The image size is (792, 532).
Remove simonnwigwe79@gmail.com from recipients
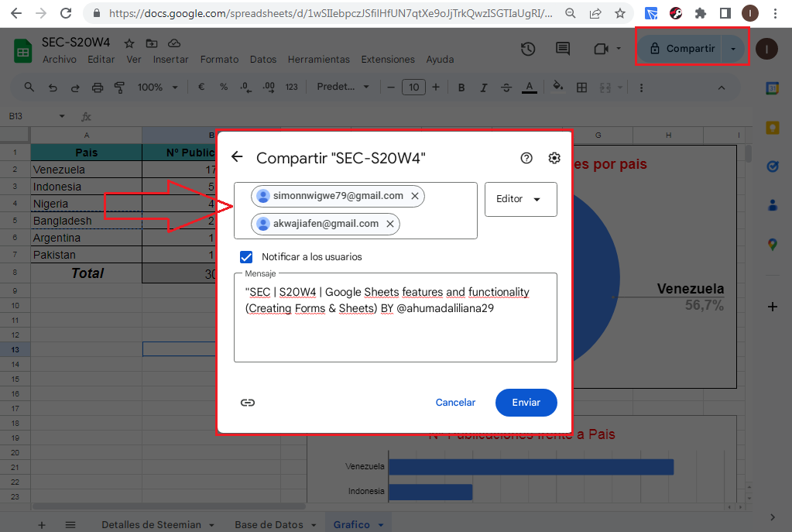click(415, 196)
